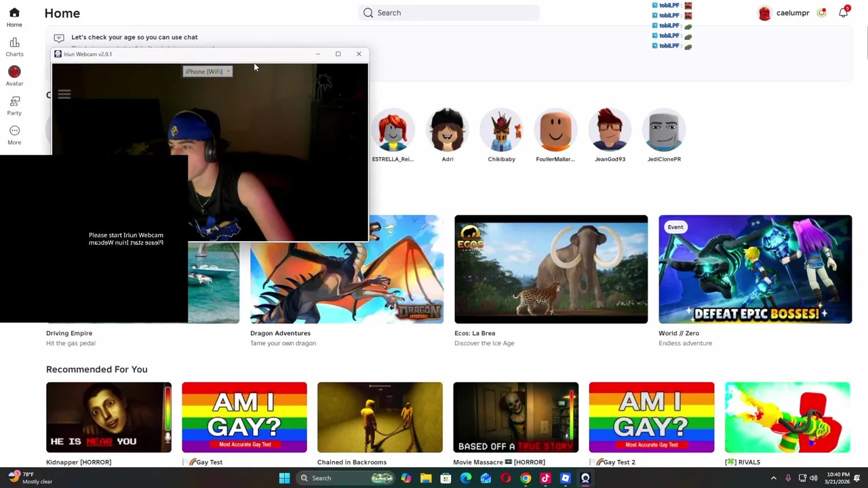Image resolution: width=868 pixels, height=488 pixels.
Task: Open Chained in Backrooms game tile
Action: coord(380,417)
